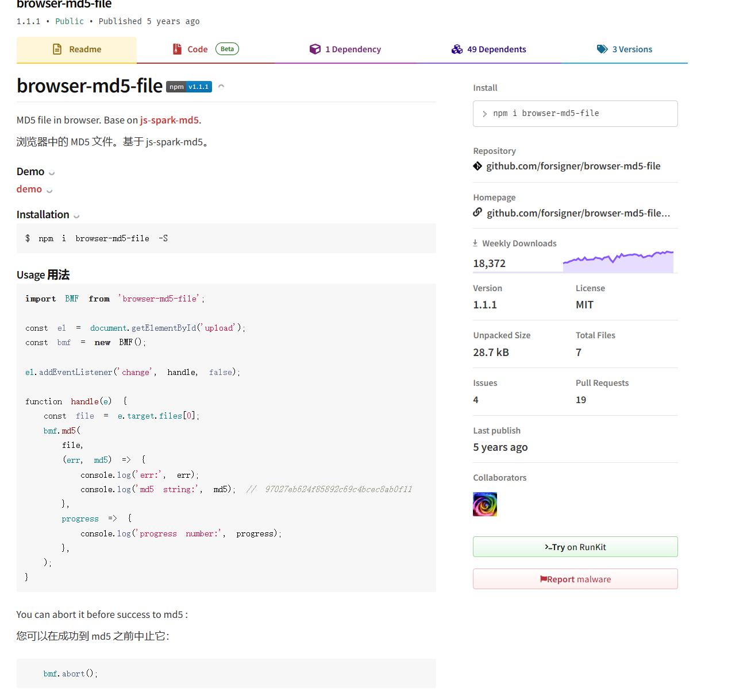747x700 pixels.
Task: Click the 5 years ago last publish text
Action: pyautogui.click(x=500, y=447)
